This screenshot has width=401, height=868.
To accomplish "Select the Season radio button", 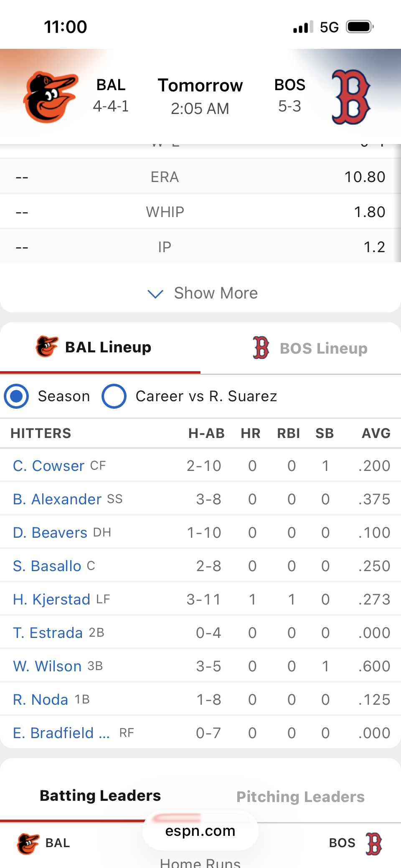I will [x=16, y=396].
